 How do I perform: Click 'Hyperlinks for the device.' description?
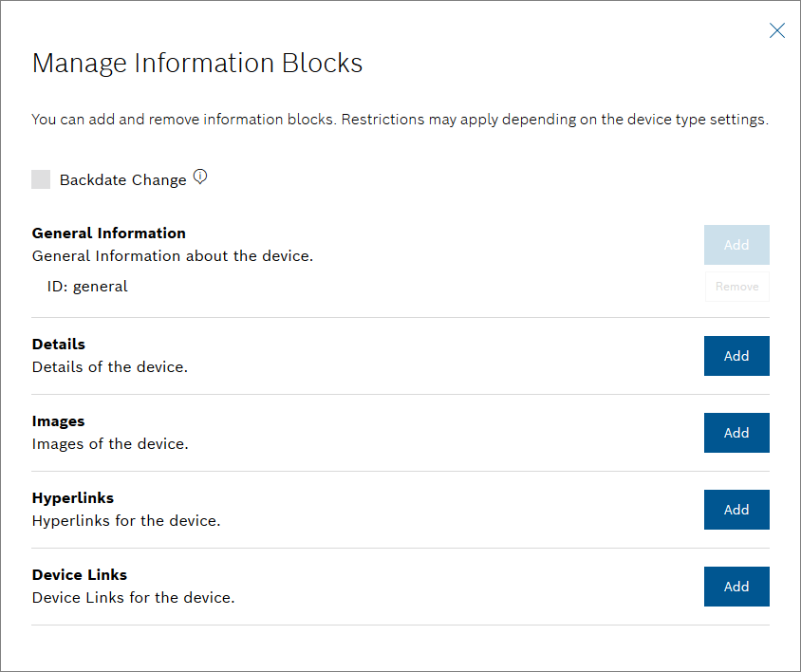[126, 521]
